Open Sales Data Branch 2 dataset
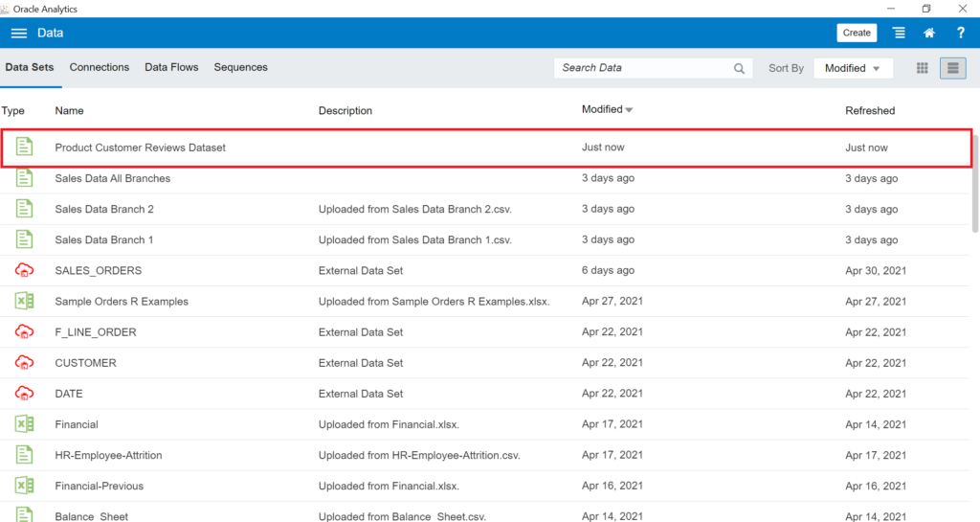 (104, 209)
